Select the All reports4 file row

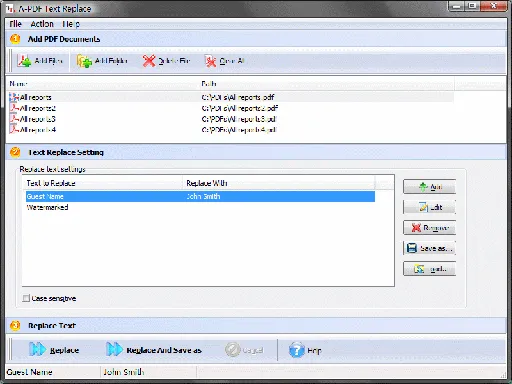click(230, 129)
